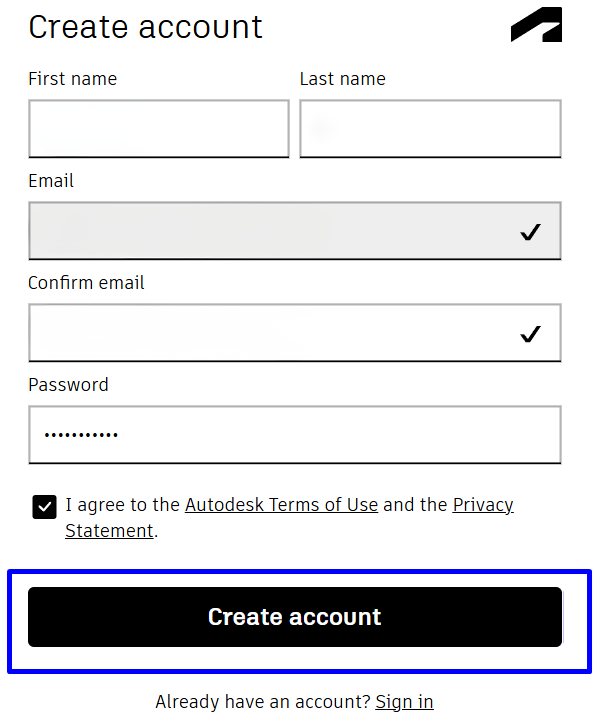The image size is (613, 726).
Task: Click the Autodesk logo icon
Action: click(536, 26)
